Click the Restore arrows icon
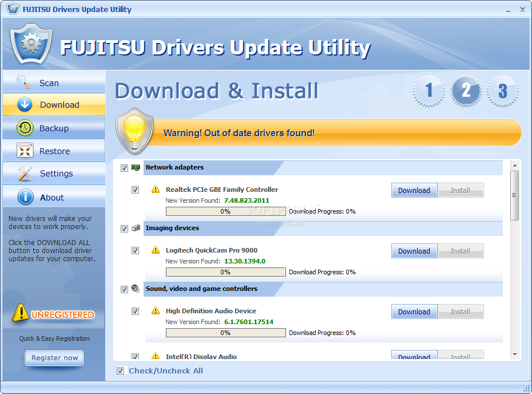The width and height of the screenshot is (532, 394). [x=25, y=151]
